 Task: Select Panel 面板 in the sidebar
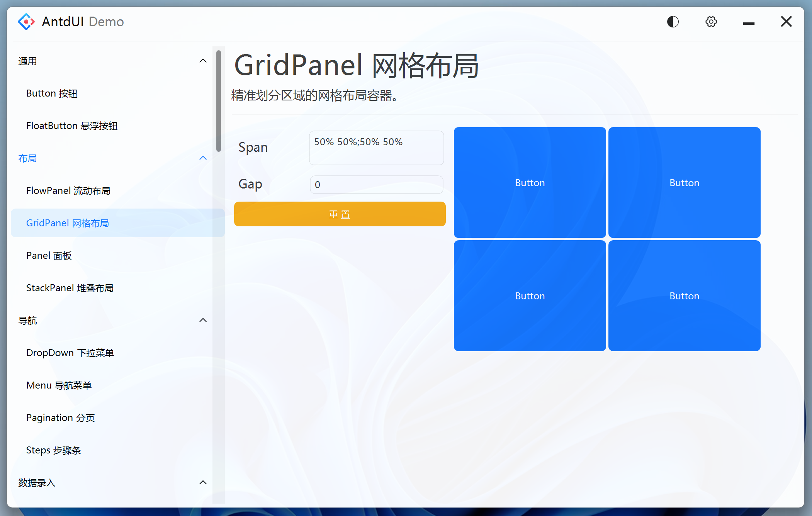[x=49, y=255]
